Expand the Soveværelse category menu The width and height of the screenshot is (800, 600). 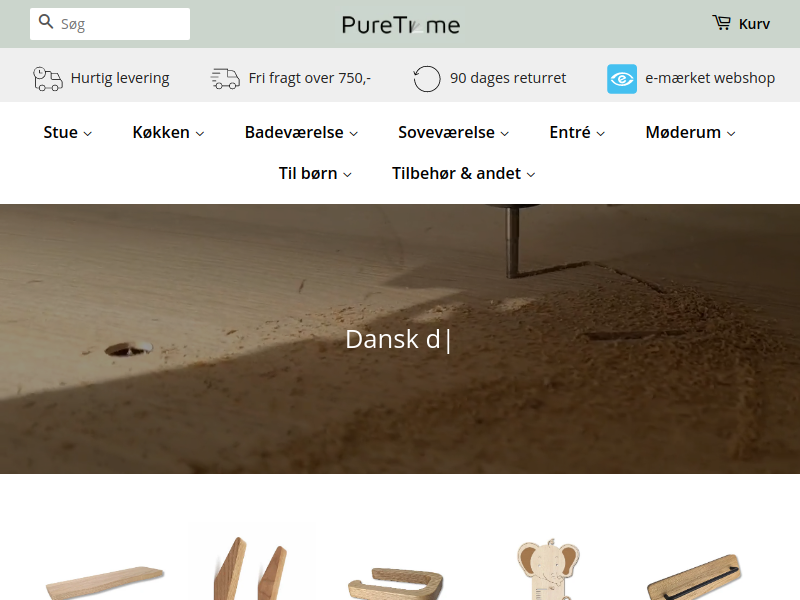click(453, 133)
